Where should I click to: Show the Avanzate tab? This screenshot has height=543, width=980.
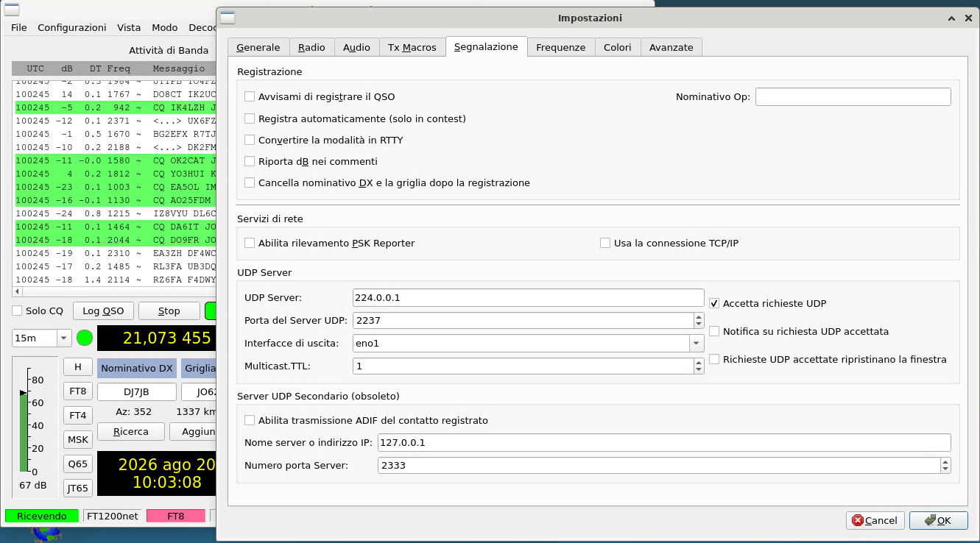pyautogui.click(x=671, y=47)
